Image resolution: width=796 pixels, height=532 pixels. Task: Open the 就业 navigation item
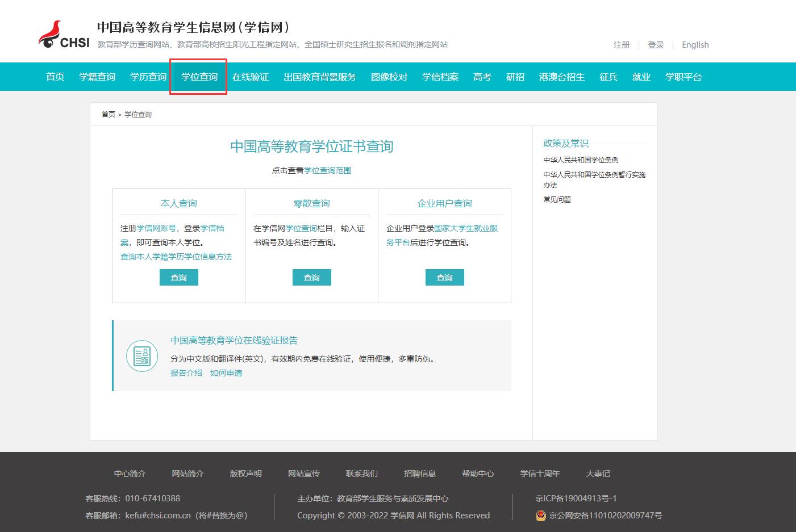tap(641, 77)
